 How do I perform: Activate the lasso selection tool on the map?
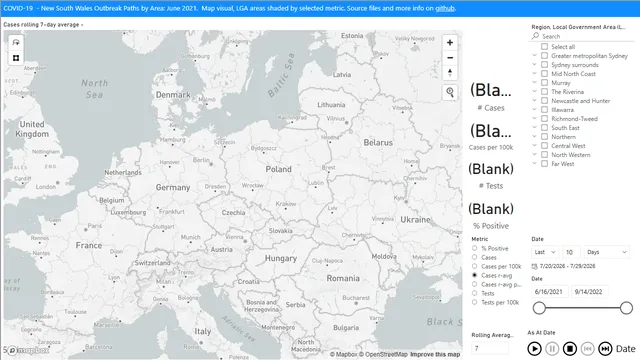click(16, 42)
